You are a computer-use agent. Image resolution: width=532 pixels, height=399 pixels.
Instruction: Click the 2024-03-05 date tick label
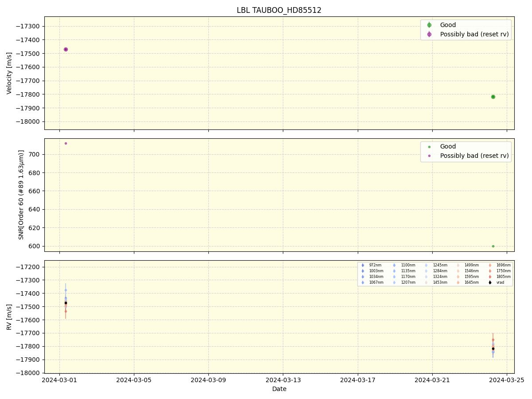click(x=134, y=379)
